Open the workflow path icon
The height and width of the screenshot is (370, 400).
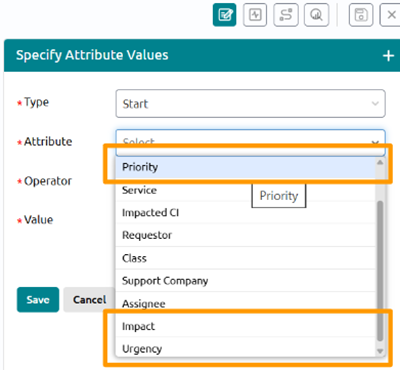click(286, 15)
